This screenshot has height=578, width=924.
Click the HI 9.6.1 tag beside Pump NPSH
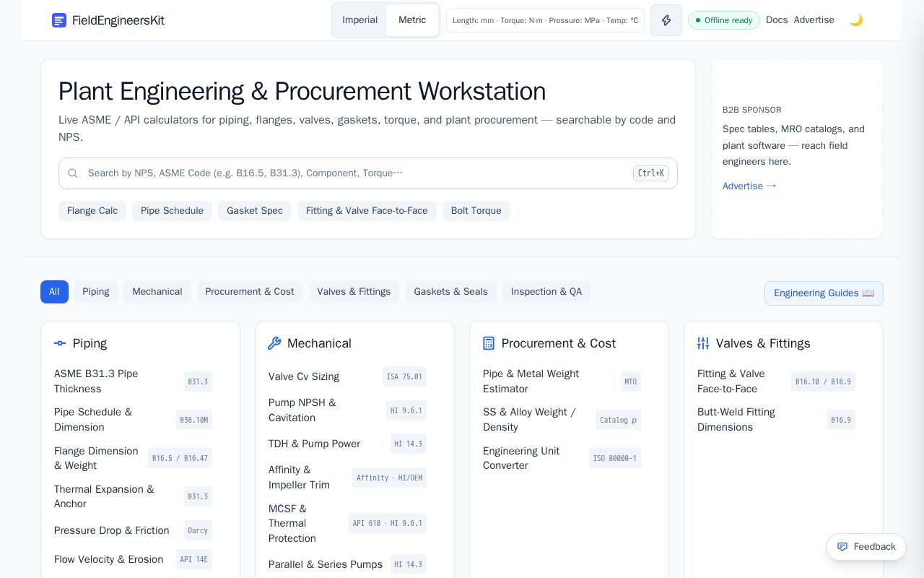406,410
